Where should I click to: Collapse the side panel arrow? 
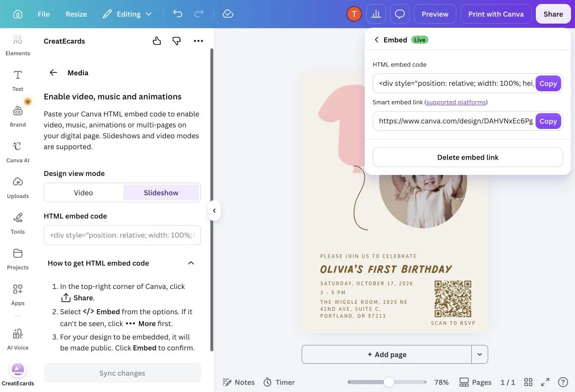coord(214,211)
